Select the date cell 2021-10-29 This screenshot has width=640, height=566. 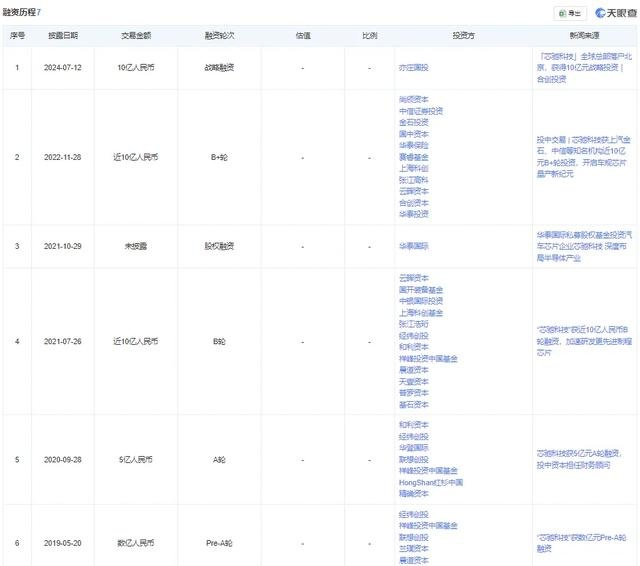(63, 246)
